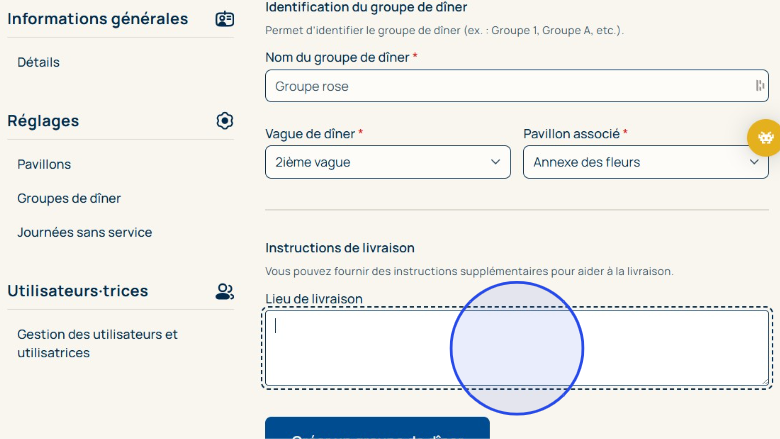This screenshot has width=780, height=439.
Task: Open the Pavillon associé dropdown
Action: click(x=645, y=162)
